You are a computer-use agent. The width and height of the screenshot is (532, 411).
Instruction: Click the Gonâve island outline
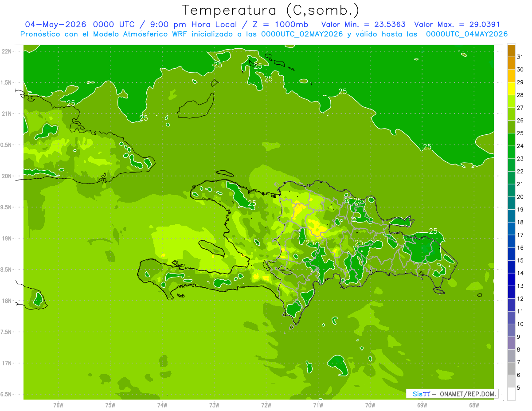tap(212, 248)
